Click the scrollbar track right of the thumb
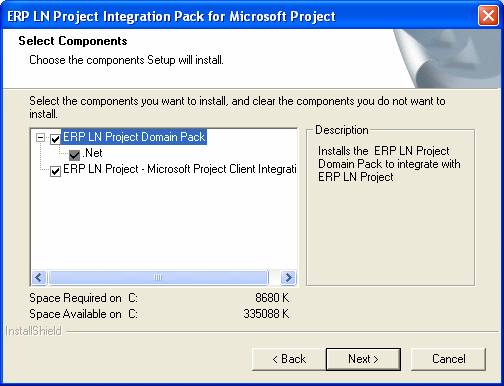 tap(274, 277)
